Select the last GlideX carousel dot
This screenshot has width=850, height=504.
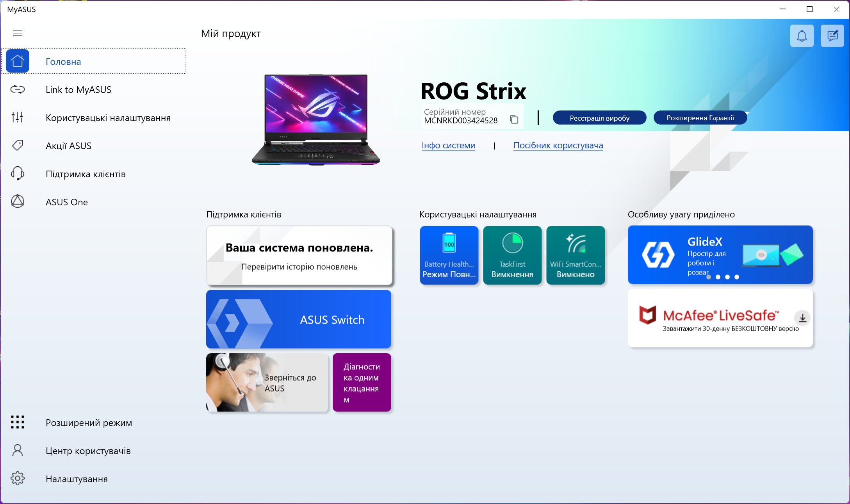pyautogui.click(x=737, y=277)
